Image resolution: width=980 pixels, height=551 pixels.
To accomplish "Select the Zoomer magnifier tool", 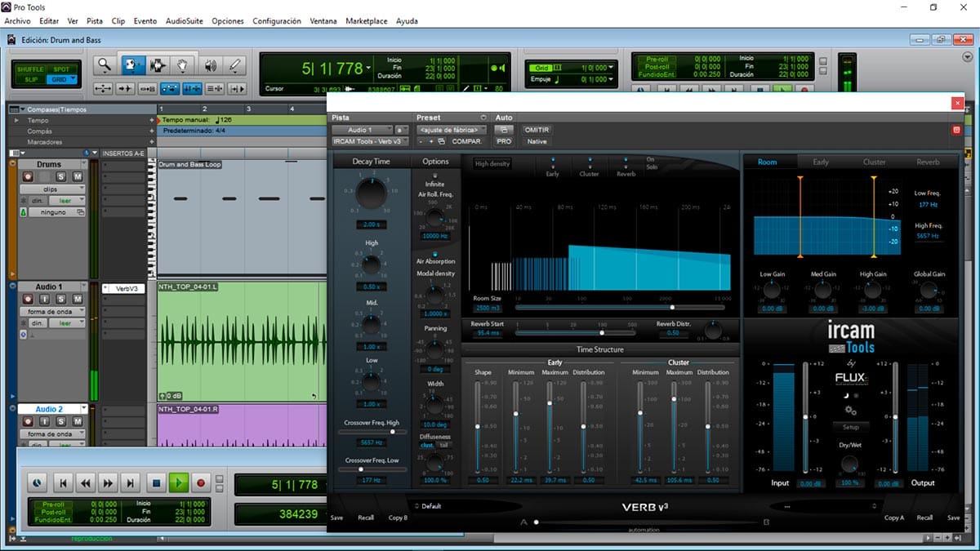I will [105, 65].
